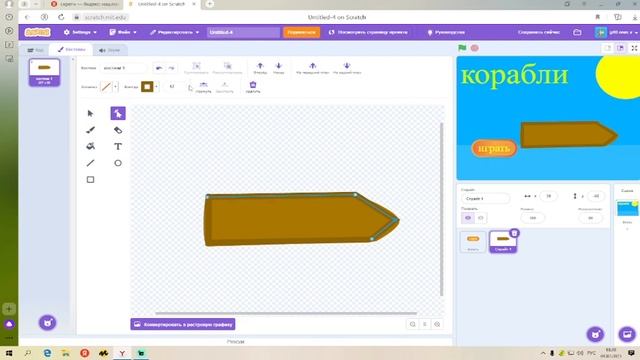Switch to the Sounds tab
Viewport: 640px width, 360px height.
[x=109, y=50]
